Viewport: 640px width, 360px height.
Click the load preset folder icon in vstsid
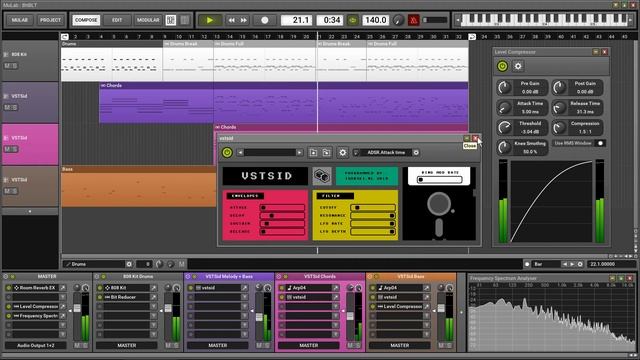[313, 153]
